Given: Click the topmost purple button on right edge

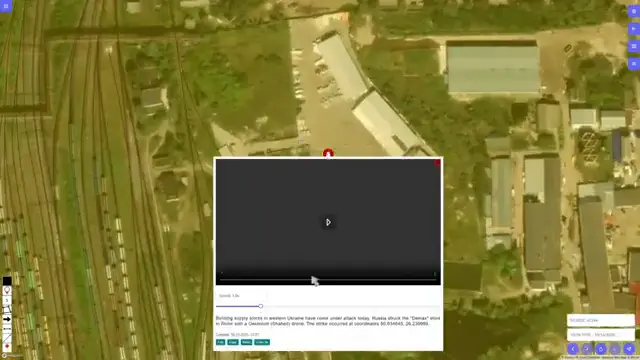Looking at the screenshot, I should tap(634, 11).
